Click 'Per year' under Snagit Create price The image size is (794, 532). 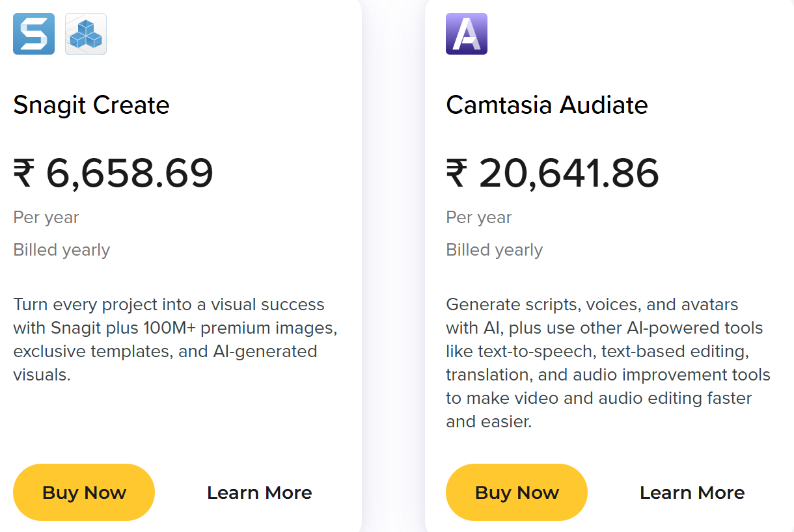click(46, 217)
